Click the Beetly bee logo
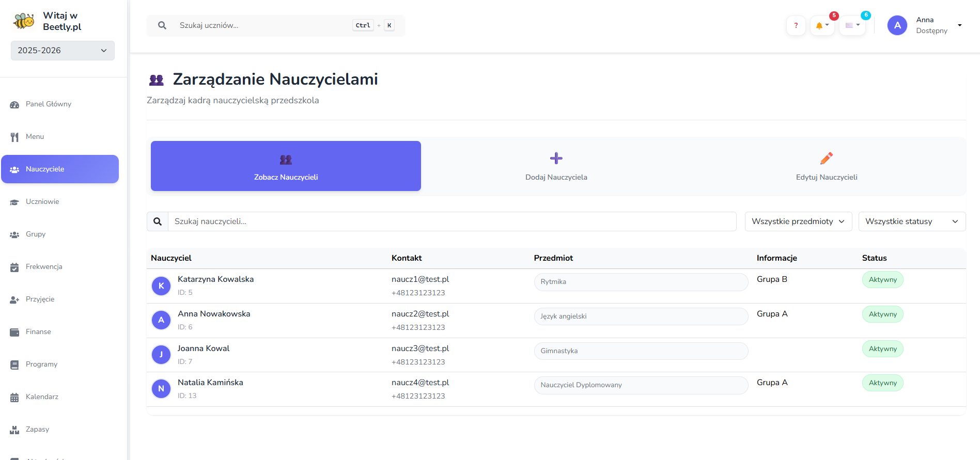The width and height of the screenshot is (980, 460). point(24,21)
